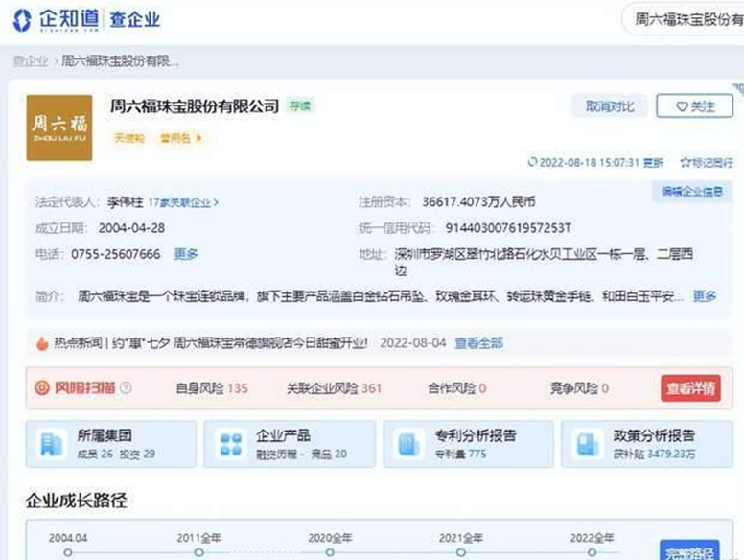Go to 查企业 breadcrumb link

coord(31,60)
